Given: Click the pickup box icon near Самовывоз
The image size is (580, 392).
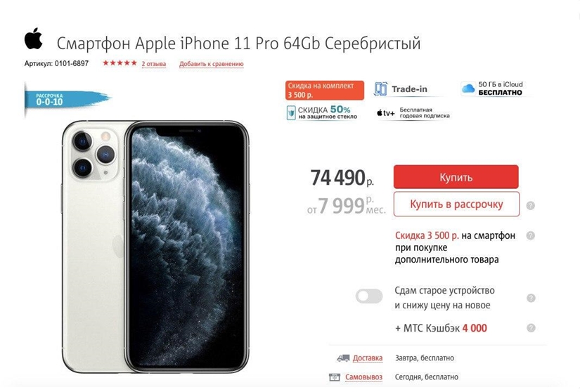Looking at the screenshot, I should pos(335,377).
